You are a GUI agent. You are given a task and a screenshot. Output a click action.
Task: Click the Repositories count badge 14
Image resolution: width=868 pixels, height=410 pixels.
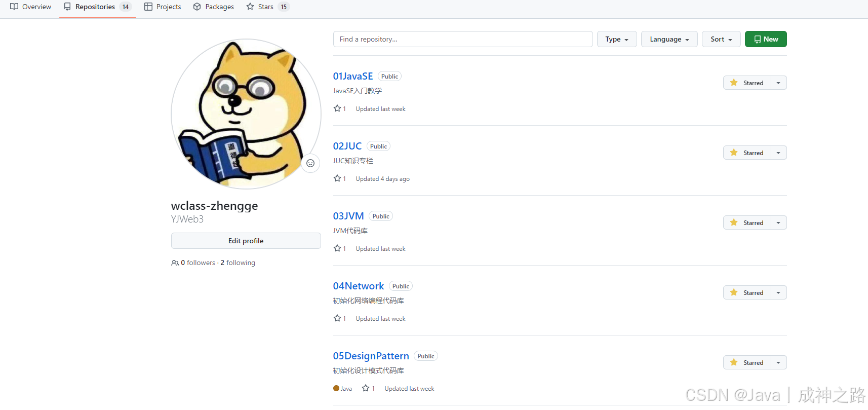point(126,7)
